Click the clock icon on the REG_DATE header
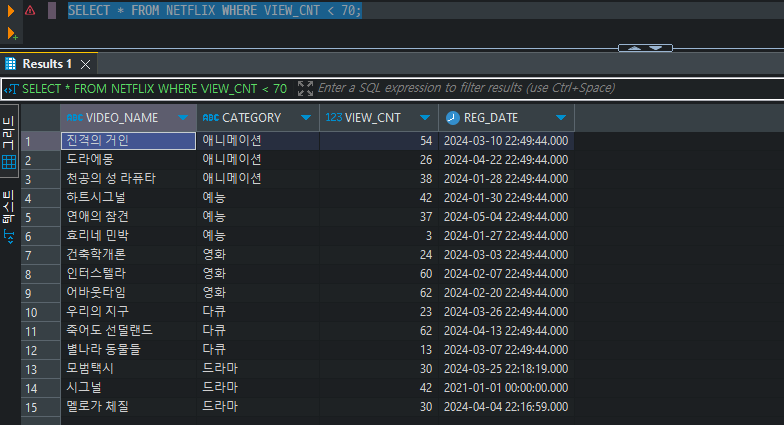This screenshot has width=784, height=425. [x=452, y=118]
